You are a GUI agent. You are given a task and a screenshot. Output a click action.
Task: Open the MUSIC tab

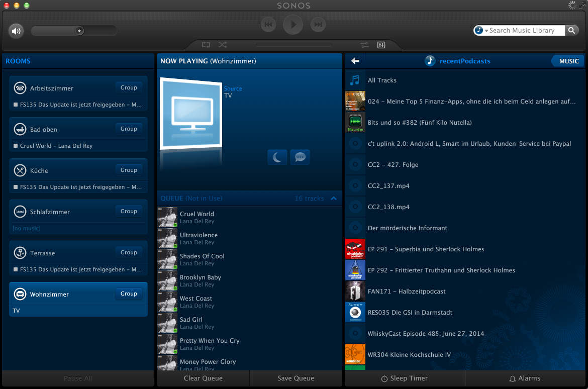[568, 61]
